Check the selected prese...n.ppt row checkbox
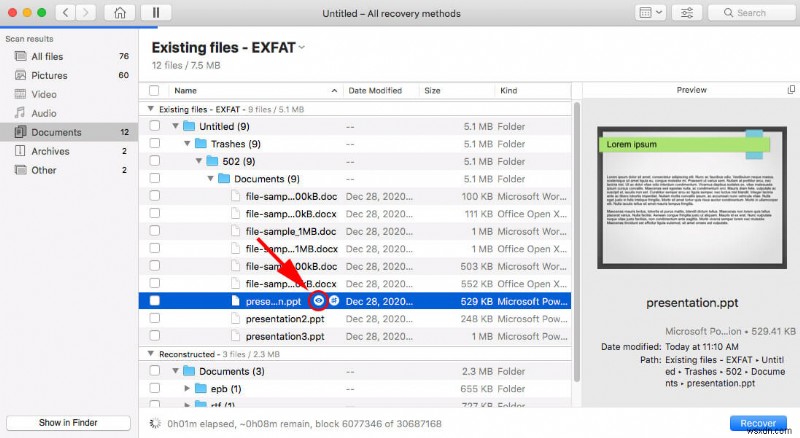 pyautogui.click(x=155, y=301)
